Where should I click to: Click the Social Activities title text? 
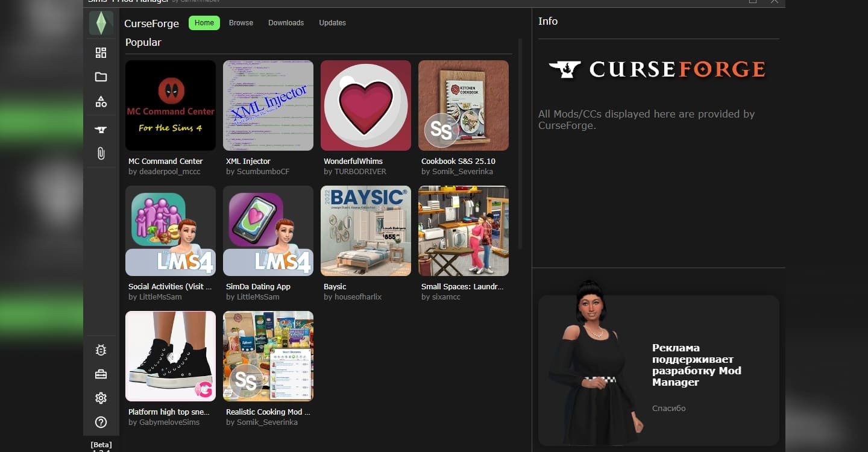pyautogui.click(x=170, y=286)
